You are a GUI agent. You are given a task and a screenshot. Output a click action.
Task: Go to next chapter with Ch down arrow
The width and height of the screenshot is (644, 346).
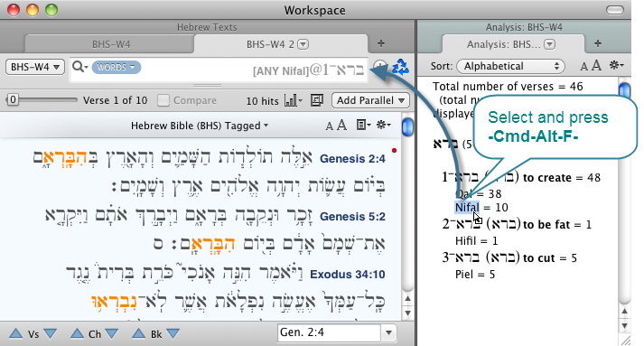111,333
